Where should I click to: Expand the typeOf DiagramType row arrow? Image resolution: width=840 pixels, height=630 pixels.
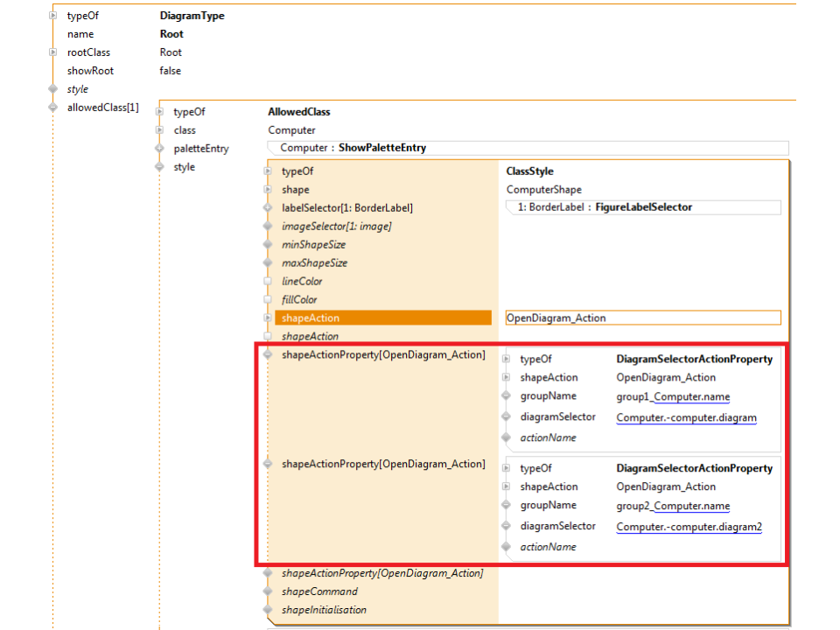(x=53, y=16)
